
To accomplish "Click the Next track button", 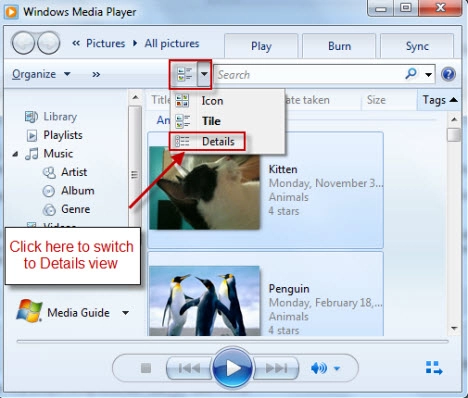I will (x=276, y=368).
